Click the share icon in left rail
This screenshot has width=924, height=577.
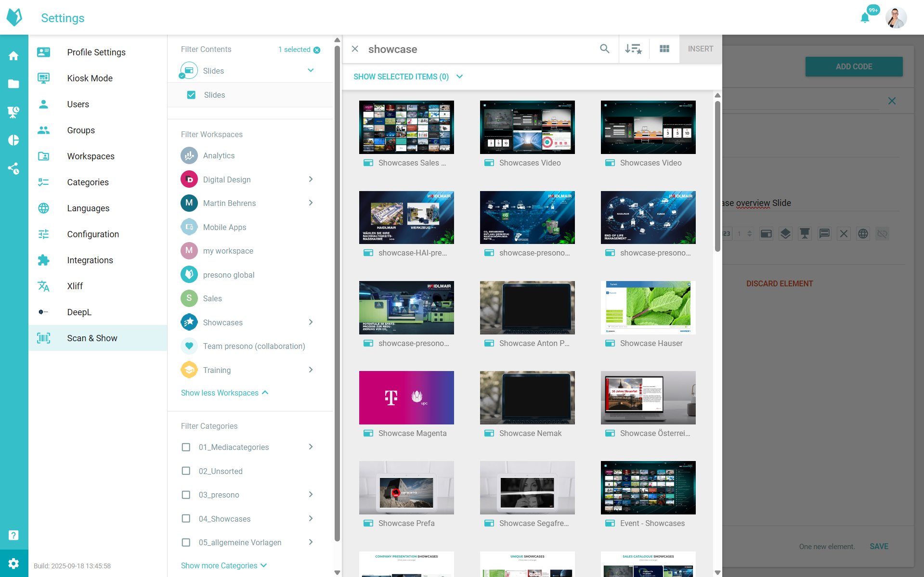(x=13, y=168)
